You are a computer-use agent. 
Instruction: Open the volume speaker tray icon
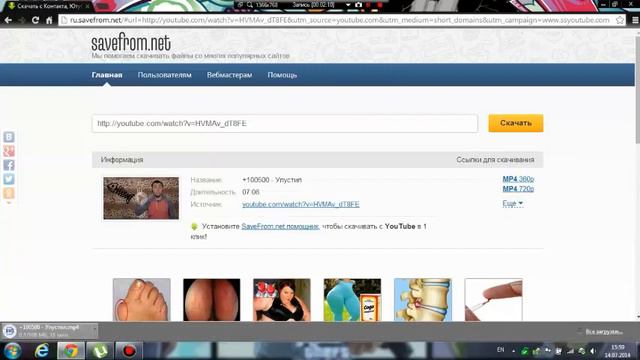pyautogui.click(x=593, y=351)
